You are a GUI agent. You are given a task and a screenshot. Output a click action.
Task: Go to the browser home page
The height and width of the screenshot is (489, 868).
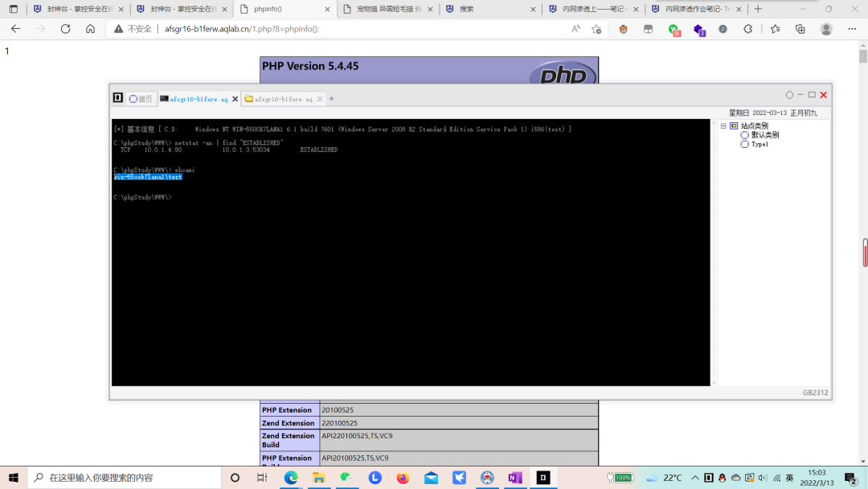click(90, 29)
